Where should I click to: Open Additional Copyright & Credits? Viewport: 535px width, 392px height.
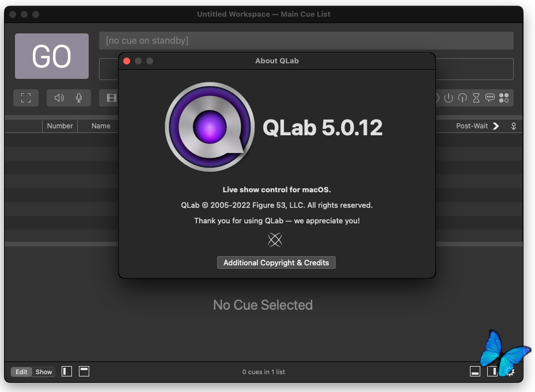[276, 262]
